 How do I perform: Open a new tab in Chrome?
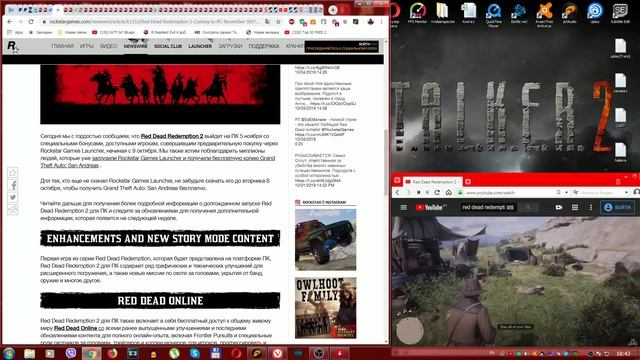coord(333,9)
